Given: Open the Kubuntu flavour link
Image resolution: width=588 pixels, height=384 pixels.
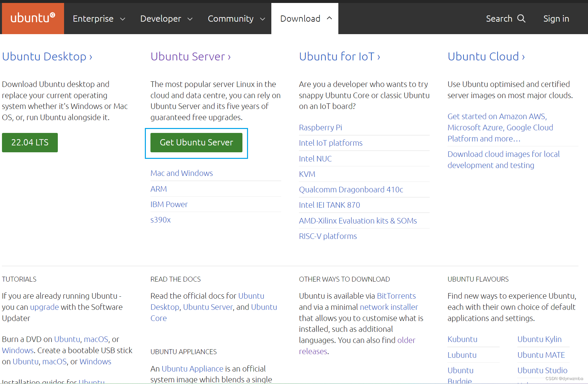Looking at the screenshot, I should point(463,339).
